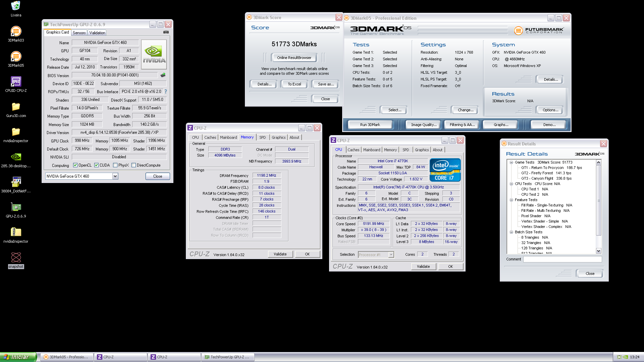Click Validate in CPU-Z memory window

tap(280, 254)
